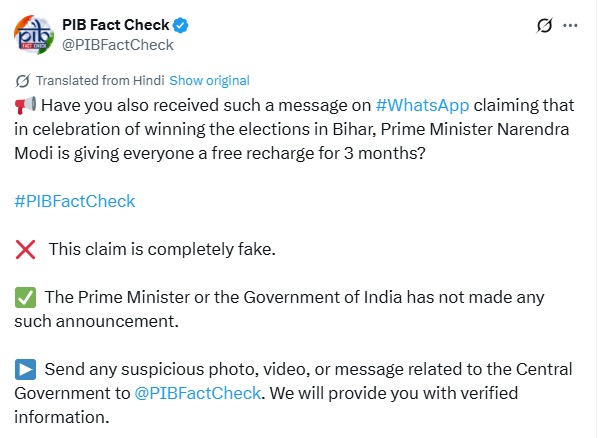Click the "Translated from Hindi" label
The image size is (600, 438).
pyautogui.click(x=100, y=81)
